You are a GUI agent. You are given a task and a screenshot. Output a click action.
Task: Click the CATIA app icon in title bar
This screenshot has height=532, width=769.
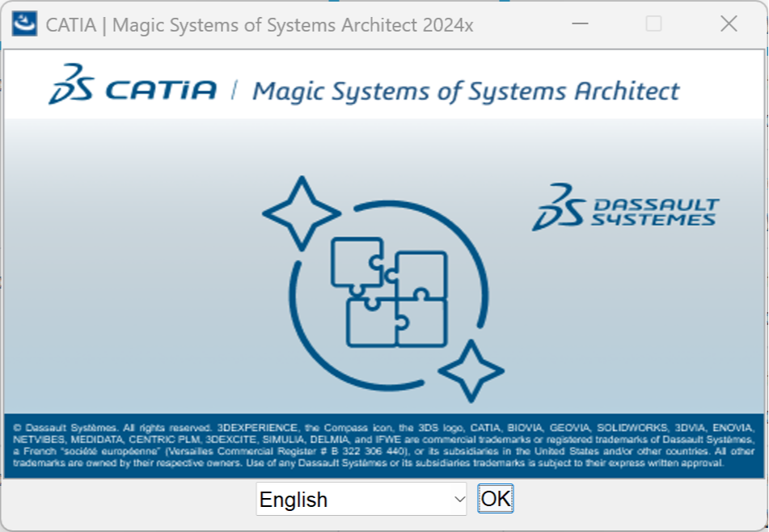click(x=24, y=23)
